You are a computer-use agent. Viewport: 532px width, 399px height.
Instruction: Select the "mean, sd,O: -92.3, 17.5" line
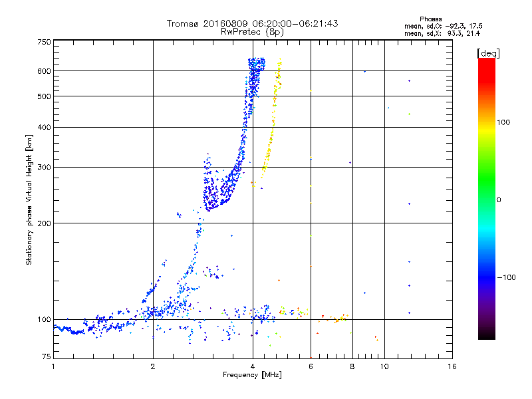coord(443,26)
